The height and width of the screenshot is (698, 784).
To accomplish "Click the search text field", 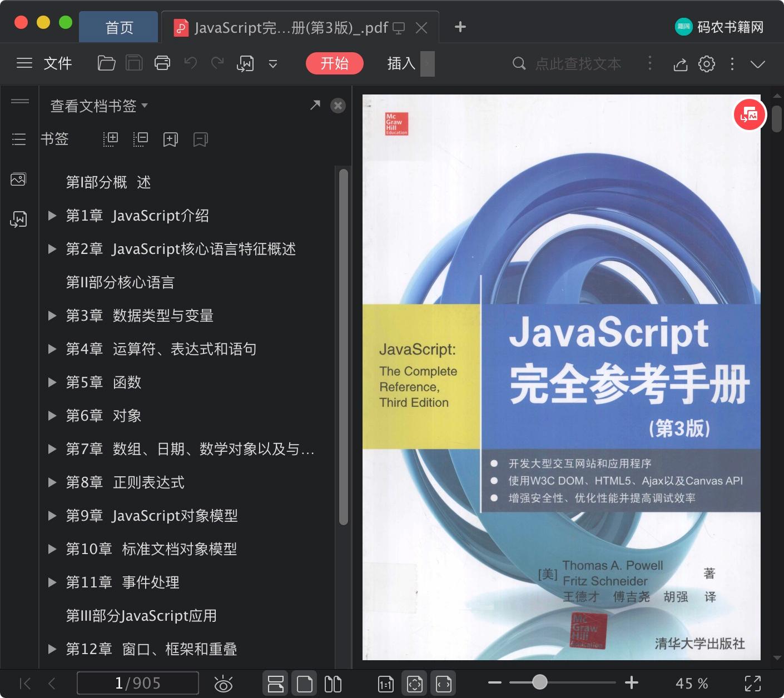I will [x=578, y=64].
